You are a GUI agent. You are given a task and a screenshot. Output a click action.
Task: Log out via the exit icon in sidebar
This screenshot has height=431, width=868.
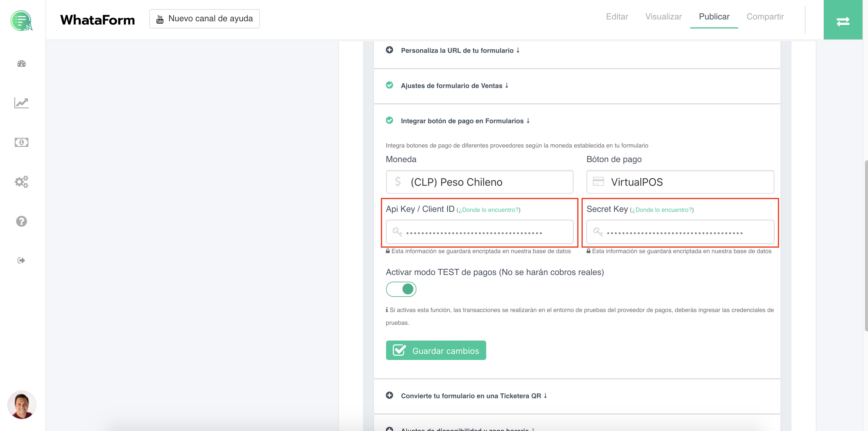[x=21, y=260]
